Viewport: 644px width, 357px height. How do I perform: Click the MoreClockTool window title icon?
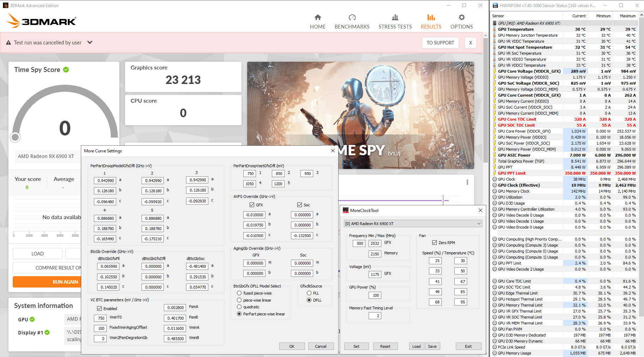point(346,210)
